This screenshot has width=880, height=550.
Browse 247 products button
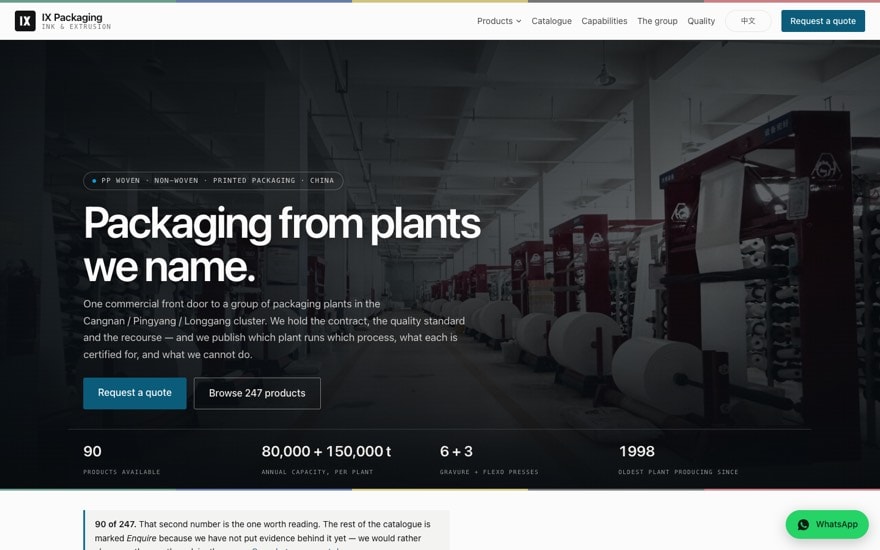click(257, 393)
